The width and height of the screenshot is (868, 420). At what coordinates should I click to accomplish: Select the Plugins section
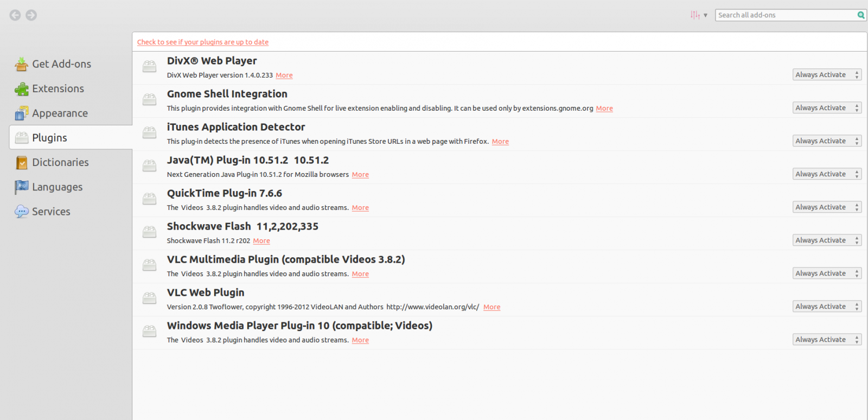click(71, 137)
